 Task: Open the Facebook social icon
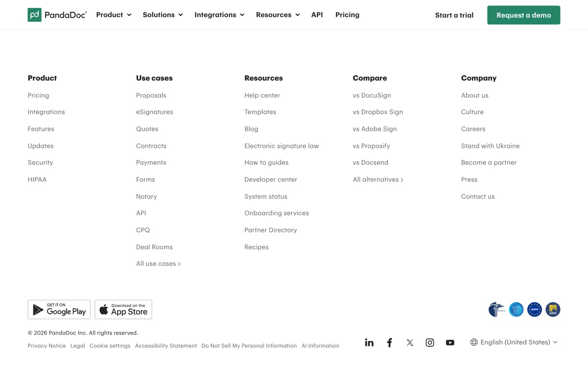(390, 342)
